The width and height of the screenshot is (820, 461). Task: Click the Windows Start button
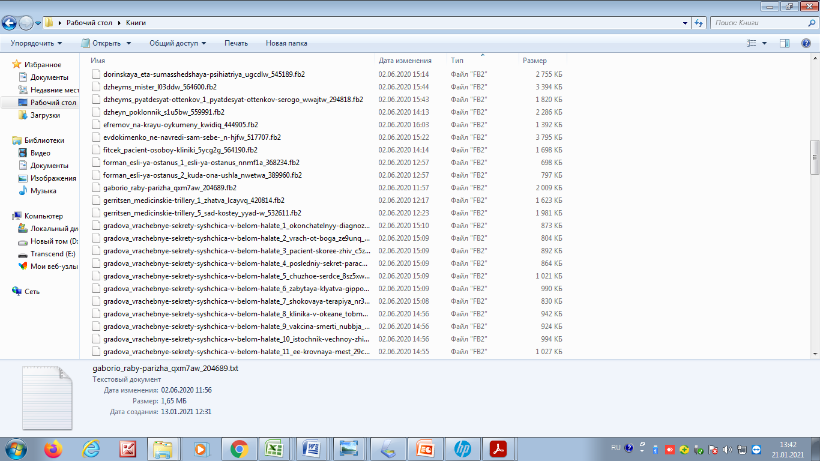(x=16, y=448)
